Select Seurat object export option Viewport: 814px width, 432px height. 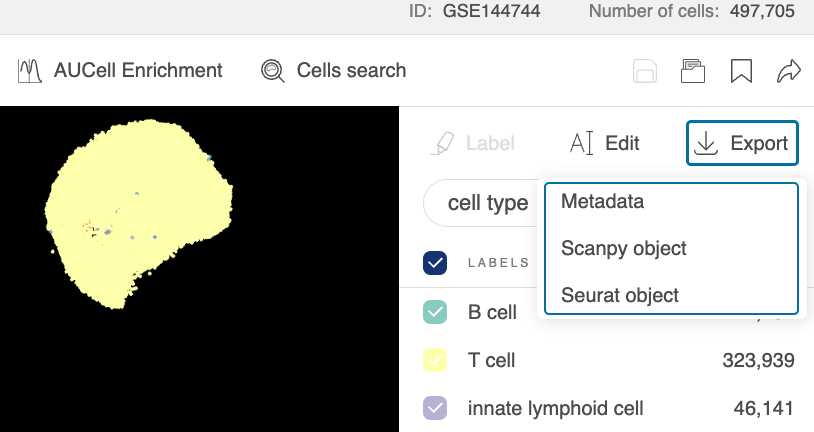(x=619, y=295)
